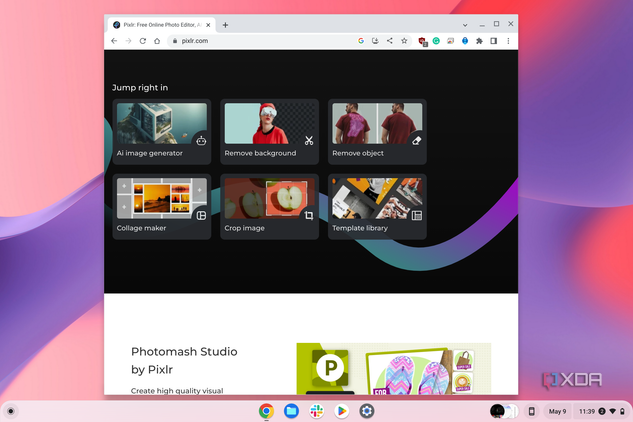Open the Files app from the shelf

pos(291,411)
